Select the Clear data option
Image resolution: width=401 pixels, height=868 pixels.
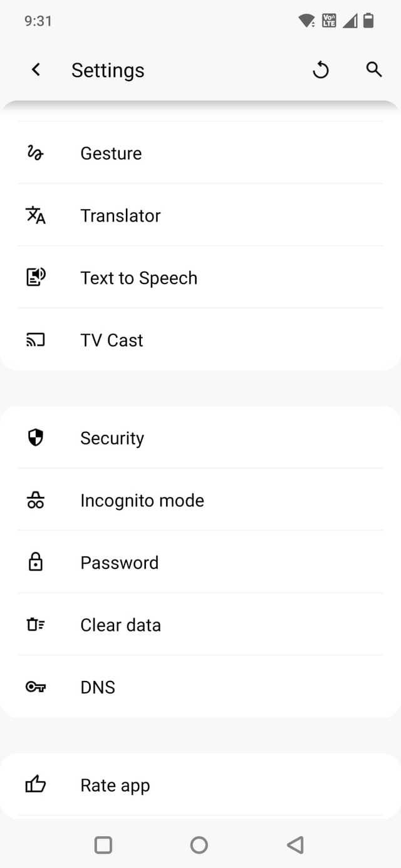120,625
